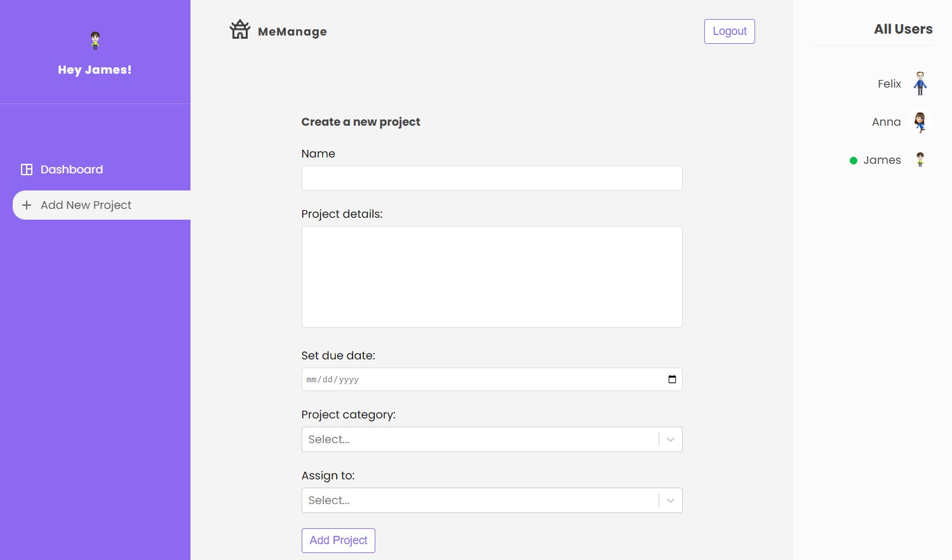Switch to the Dashboard menu item
952x560 pixels.
[x=71, y=169]
